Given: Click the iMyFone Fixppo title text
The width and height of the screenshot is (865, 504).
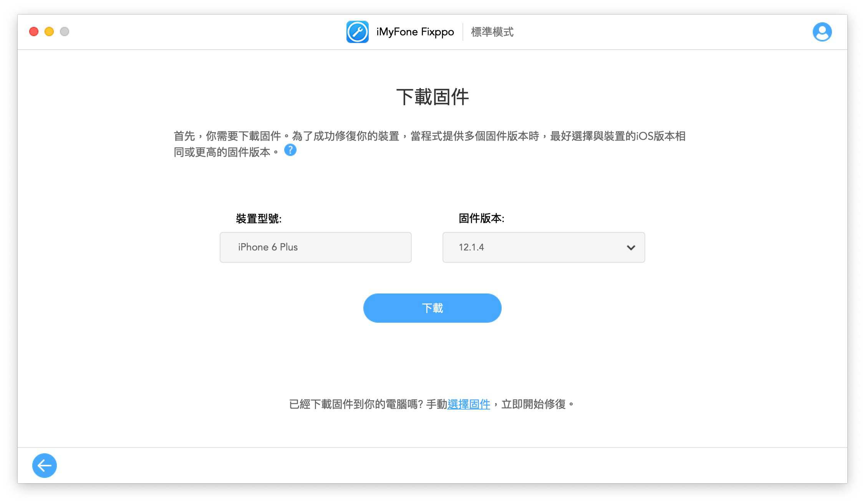Looking at the screenshot, I should (x=415, y=32).
